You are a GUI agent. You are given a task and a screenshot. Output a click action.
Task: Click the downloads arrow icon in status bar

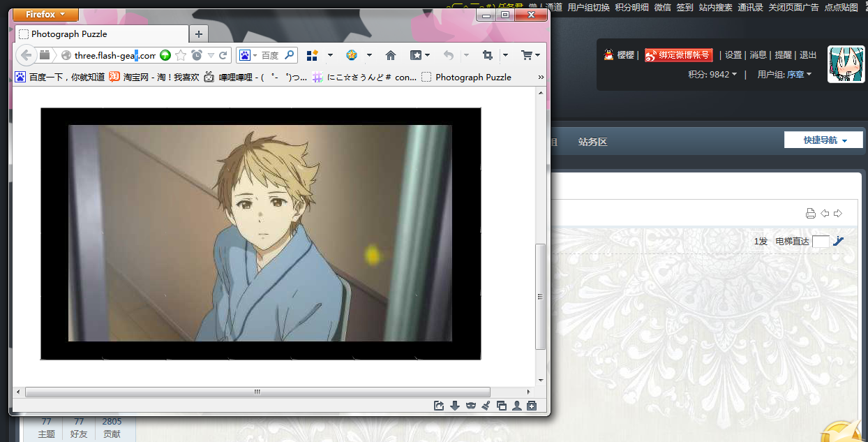point(455,406)
